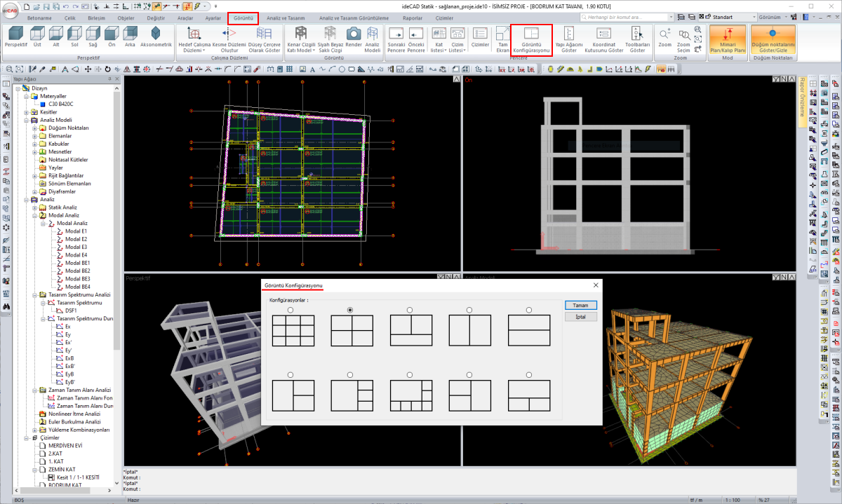Select the six-pane grid configuration radio button
Screen dimensions: 842x504
(x=290, y=310)
